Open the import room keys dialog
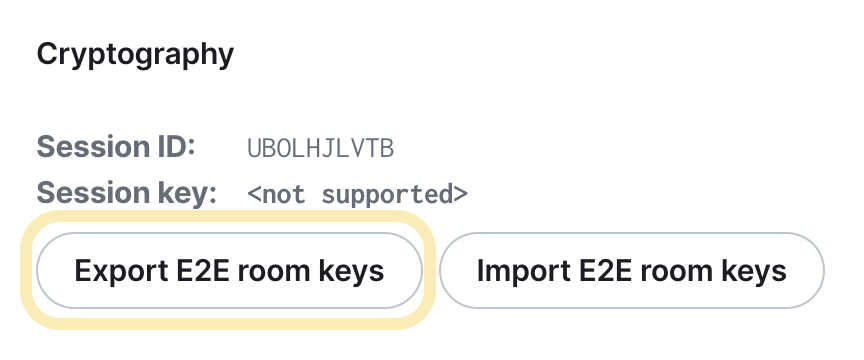Screen dimensions: 864x360 point(631,270)
